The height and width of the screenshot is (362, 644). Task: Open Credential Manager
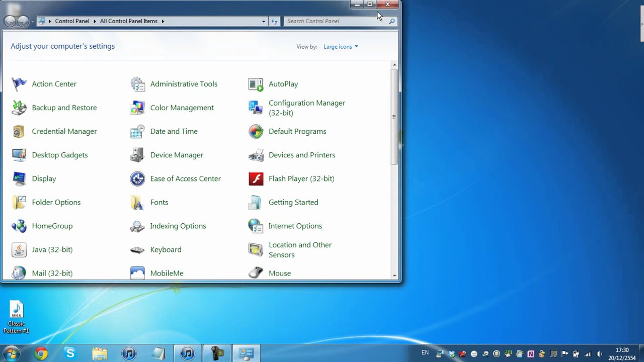(54, 131)
